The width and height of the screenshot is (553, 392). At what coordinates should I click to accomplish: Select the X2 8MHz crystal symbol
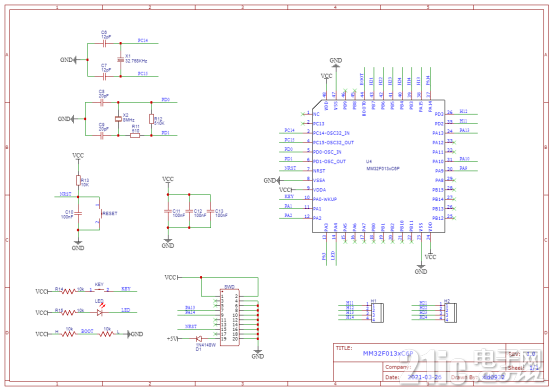click(x=118, y=119)
